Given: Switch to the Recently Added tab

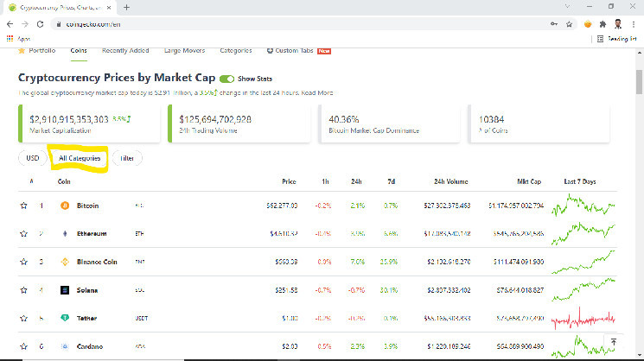Looking at the screenshot, I should tap(126, 51).
